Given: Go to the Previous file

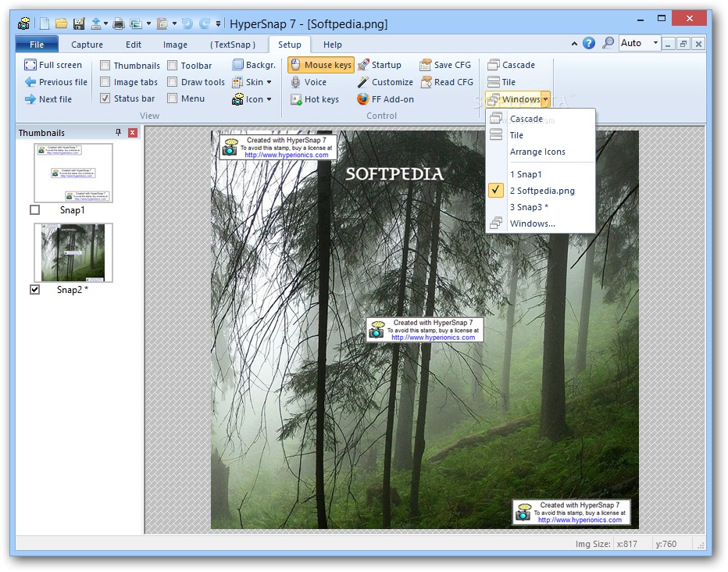Looking at the screenshot, I should (x=55, y=82).
